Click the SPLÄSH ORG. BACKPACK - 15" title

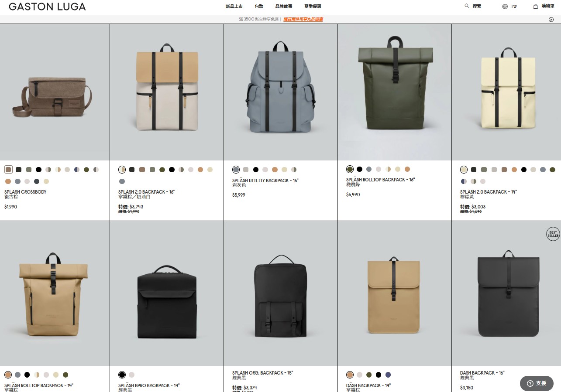pyautogui.click(x=263, y=373)
